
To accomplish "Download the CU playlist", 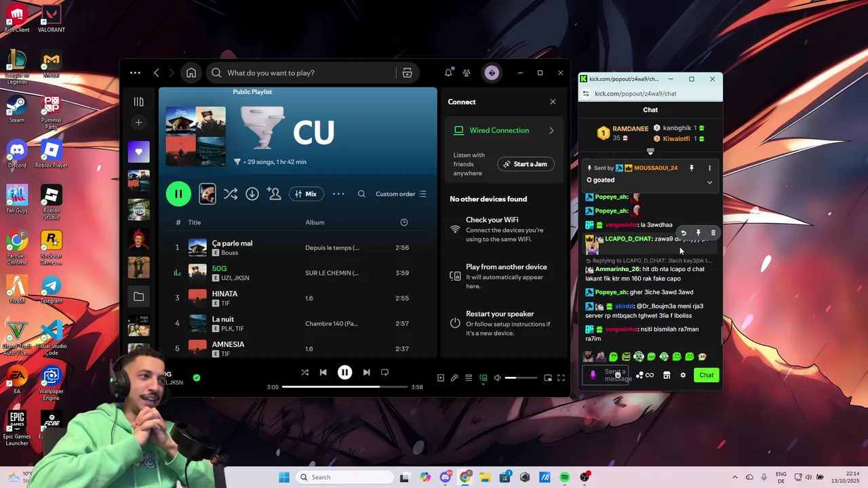I will pos(252,194).
